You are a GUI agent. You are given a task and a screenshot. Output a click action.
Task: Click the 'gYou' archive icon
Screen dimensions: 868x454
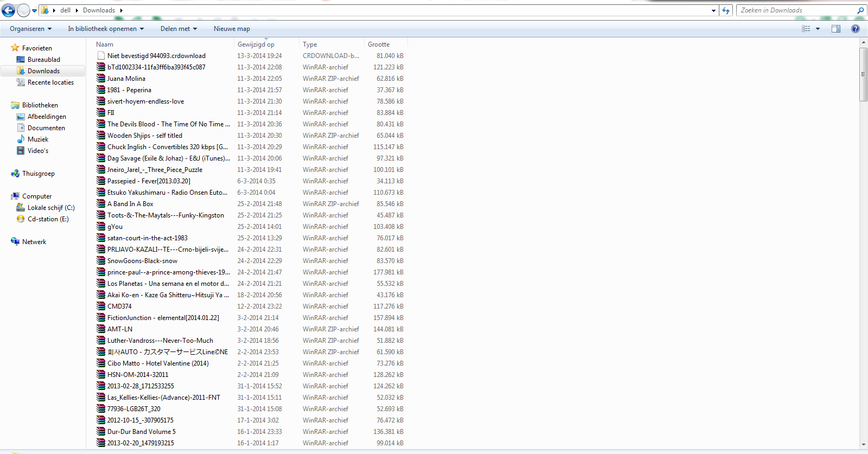[101, 227]
